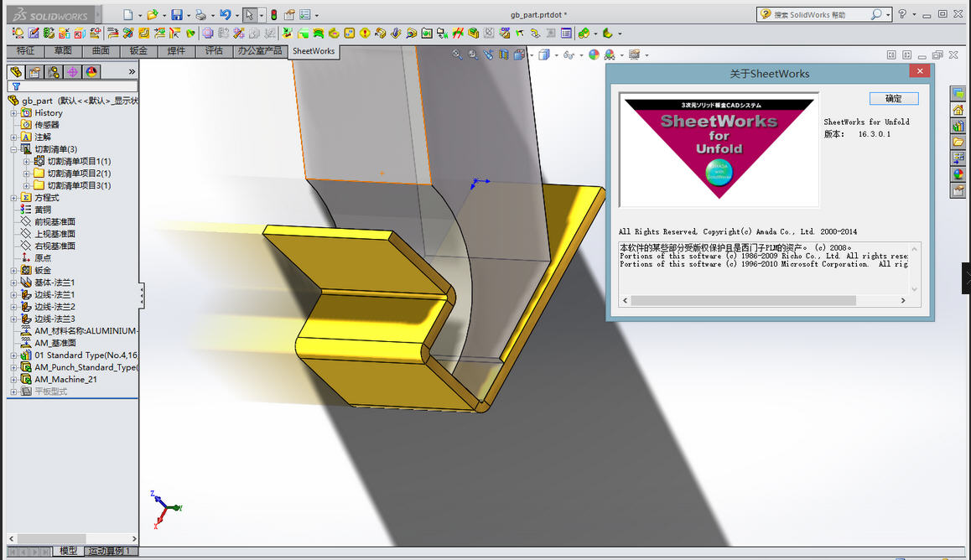Open the DisplayManager color ball tab icon
The width and height of the screenshot is (971, 560).
point(91,72)
